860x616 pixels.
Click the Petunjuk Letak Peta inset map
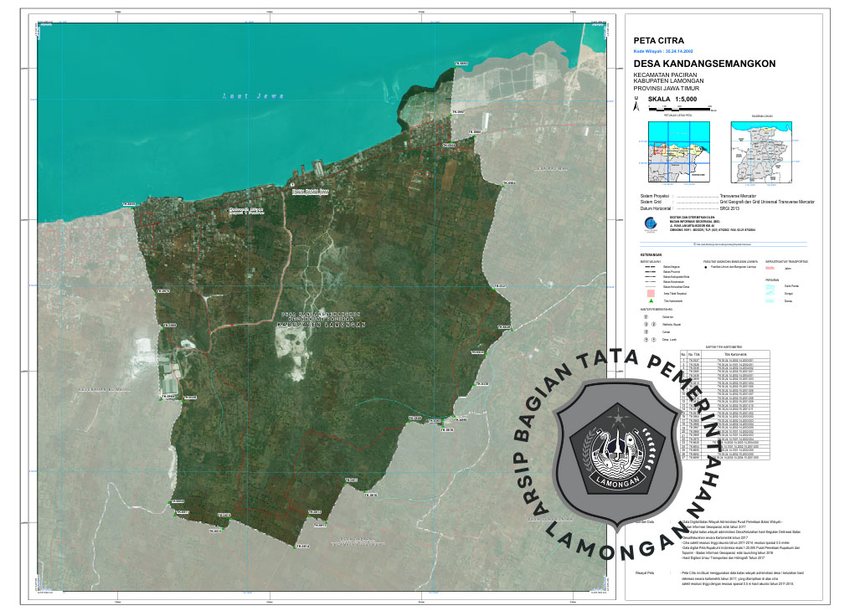[x=678, y=151]
